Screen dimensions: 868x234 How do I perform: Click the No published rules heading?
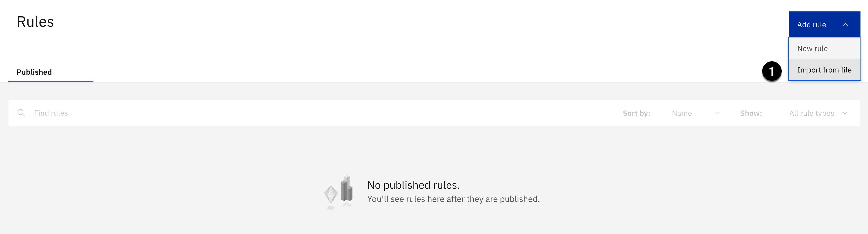(413, 185)
